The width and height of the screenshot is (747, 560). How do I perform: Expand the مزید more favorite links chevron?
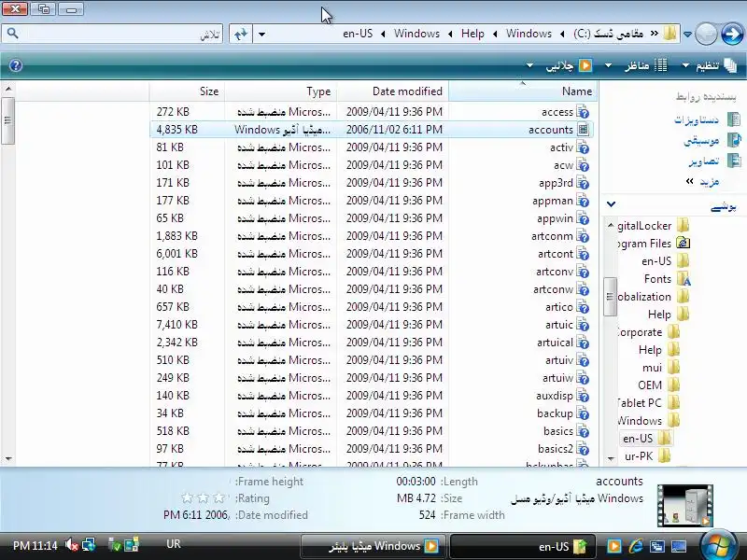(x=689, y=181)
